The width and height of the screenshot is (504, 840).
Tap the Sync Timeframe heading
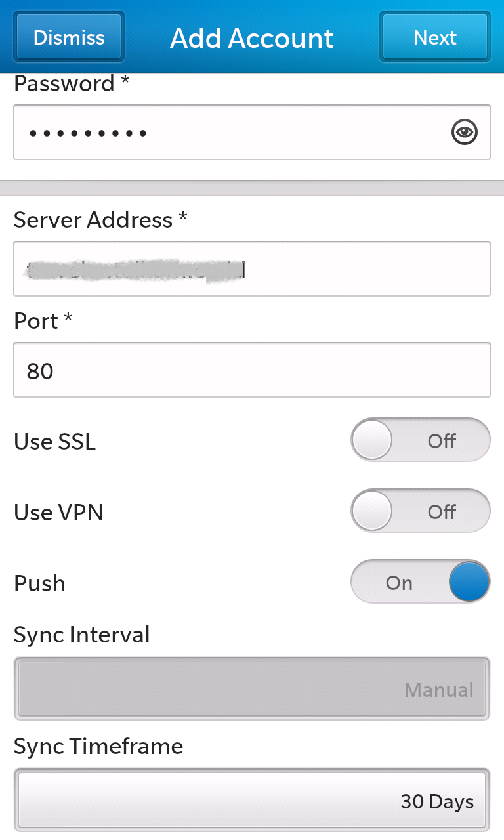[x=98, y=746]
